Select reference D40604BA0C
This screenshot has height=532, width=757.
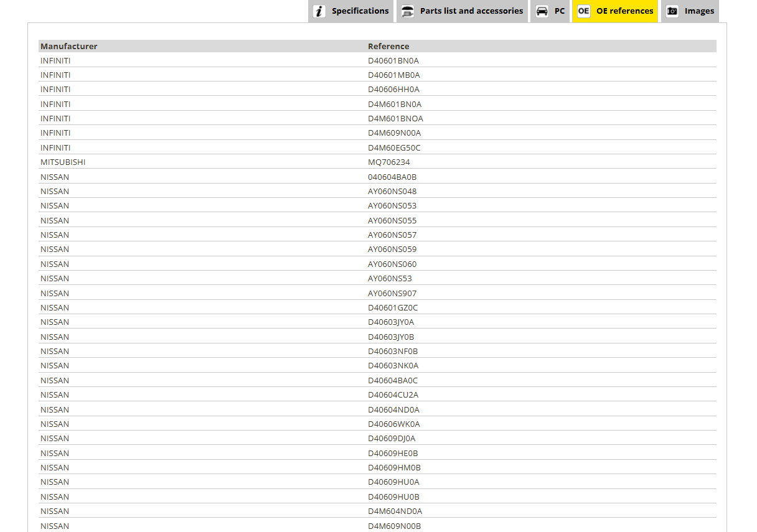point(393,380)
